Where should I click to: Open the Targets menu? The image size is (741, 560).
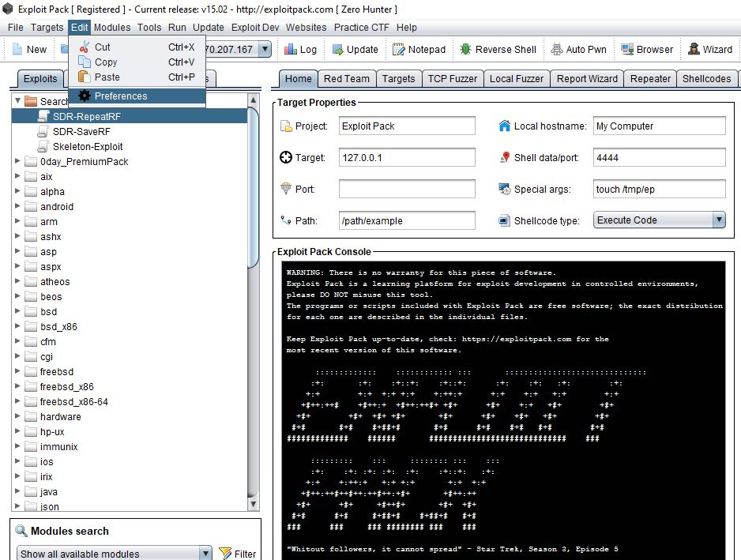click(x=47, y=28)
